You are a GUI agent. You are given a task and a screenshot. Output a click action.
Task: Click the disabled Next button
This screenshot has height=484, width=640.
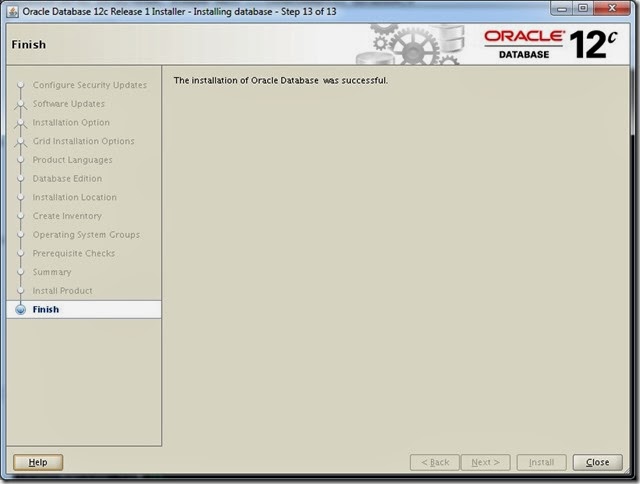point(485,462)
